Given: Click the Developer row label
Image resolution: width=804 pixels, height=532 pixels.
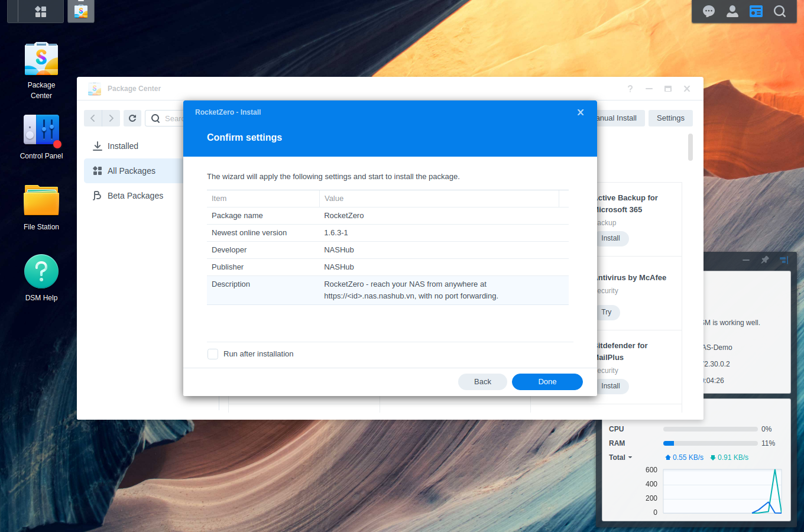Looking at the screenshot, I should pyautogui.click(x=229, y=250).
